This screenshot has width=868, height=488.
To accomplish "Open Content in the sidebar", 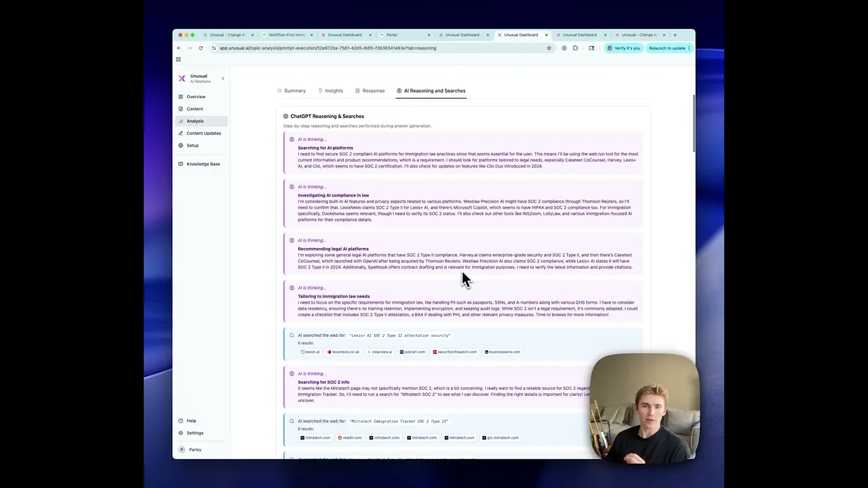I will click(x=195, y=109).
